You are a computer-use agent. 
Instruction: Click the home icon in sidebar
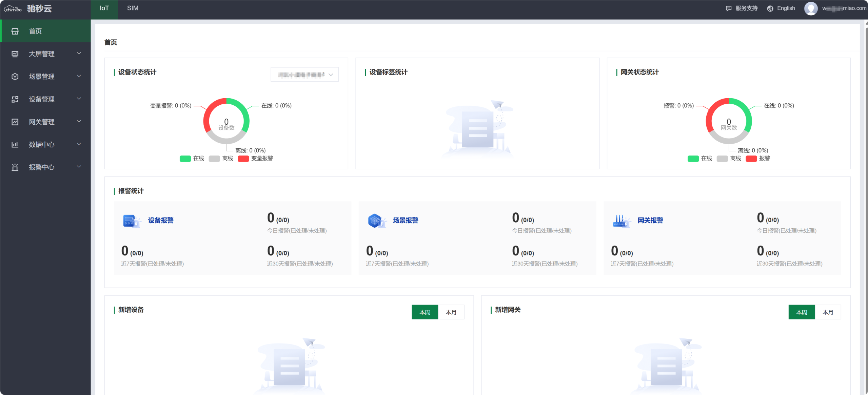pyautogui.click(x=15, y=31)
